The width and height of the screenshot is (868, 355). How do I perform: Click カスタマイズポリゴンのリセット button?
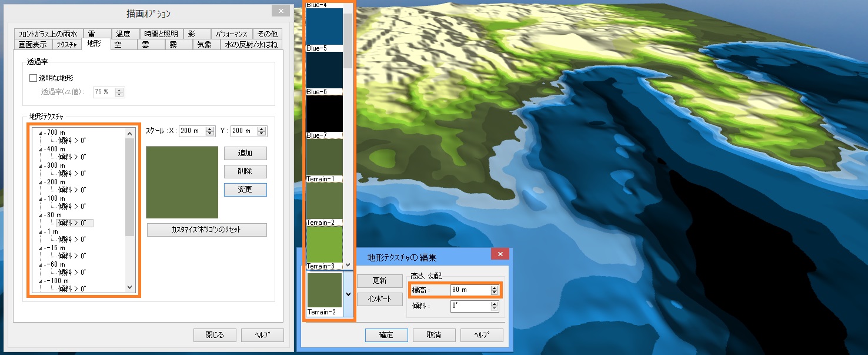[207, 230]
